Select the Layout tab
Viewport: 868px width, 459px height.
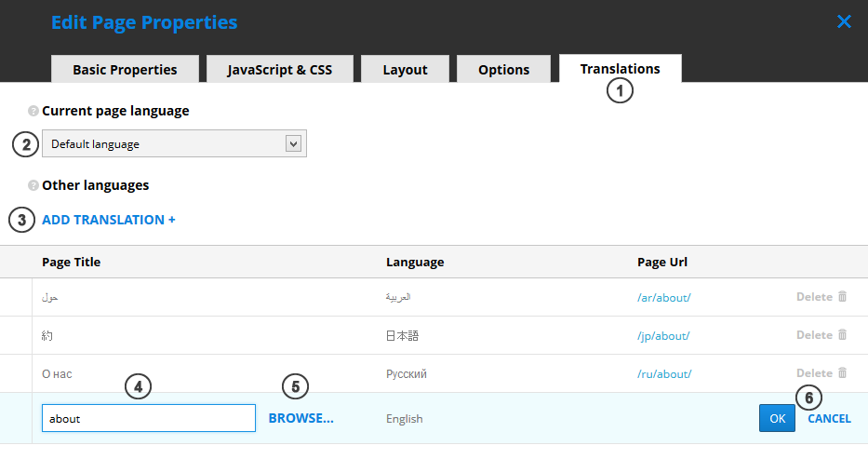406,69
